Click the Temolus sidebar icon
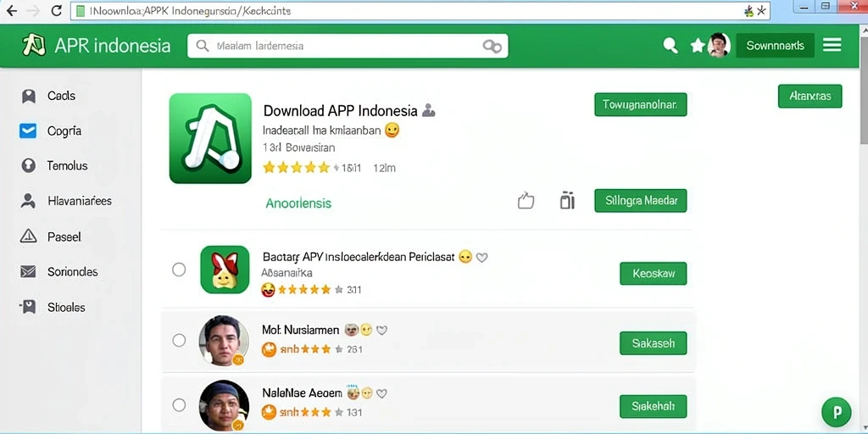The width and height of the screenshot is (868, 434). click(x=28, y=165)
